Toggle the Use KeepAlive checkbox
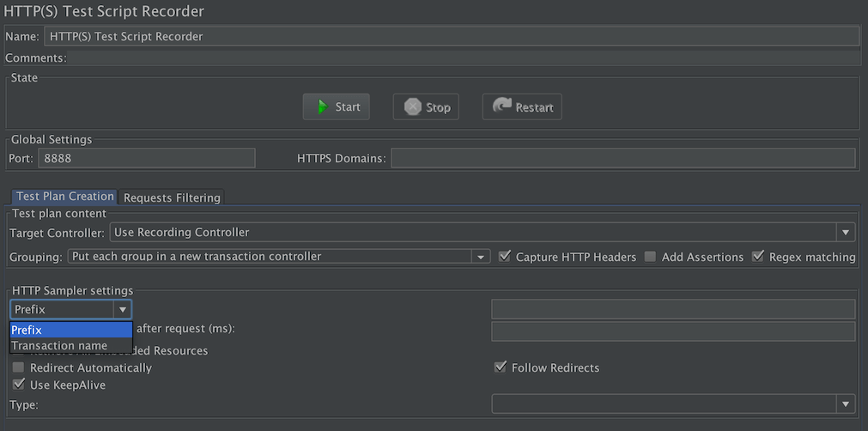Image resolution: width=868 pixels, height=431 pixels. click(x=19, y=385)
